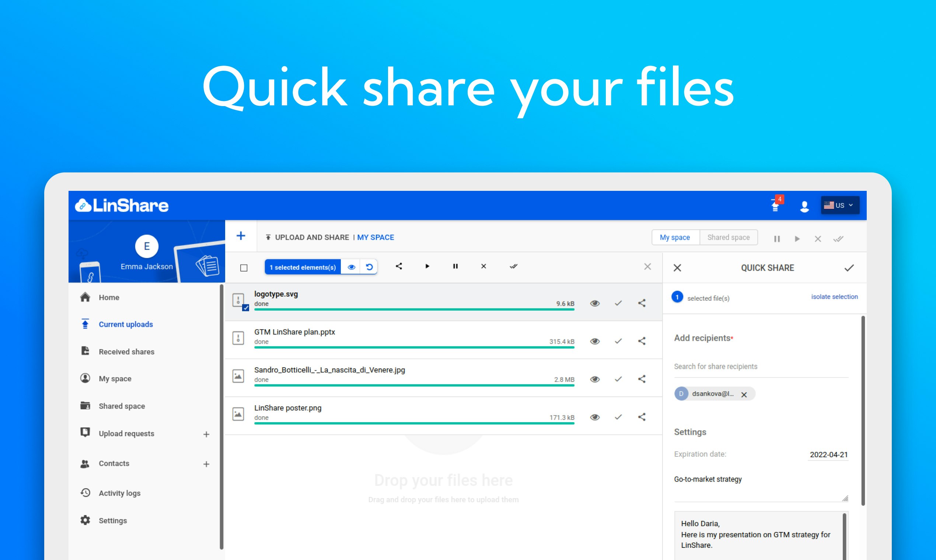The height and width of the screenshot is (560, 936).
Task: Expand Contacts with the plus sign
Action: pos(206,464)
